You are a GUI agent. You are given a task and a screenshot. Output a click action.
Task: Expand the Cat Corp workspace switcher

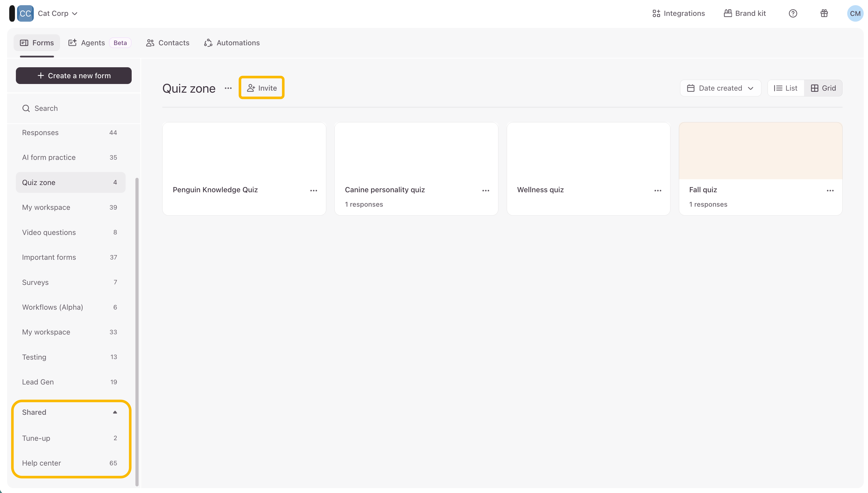[x=57, y=13]
